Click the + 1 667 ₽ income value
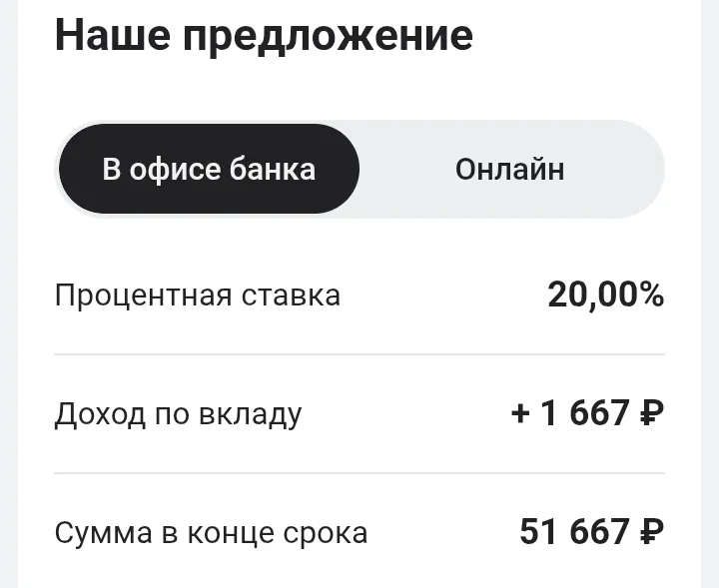 pyautogui.click(x=587, y=413)
